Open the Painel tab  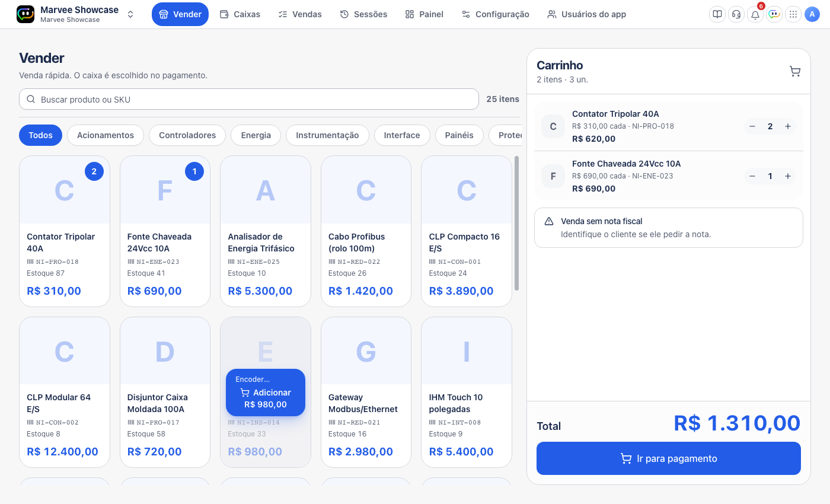click(424, 14)
